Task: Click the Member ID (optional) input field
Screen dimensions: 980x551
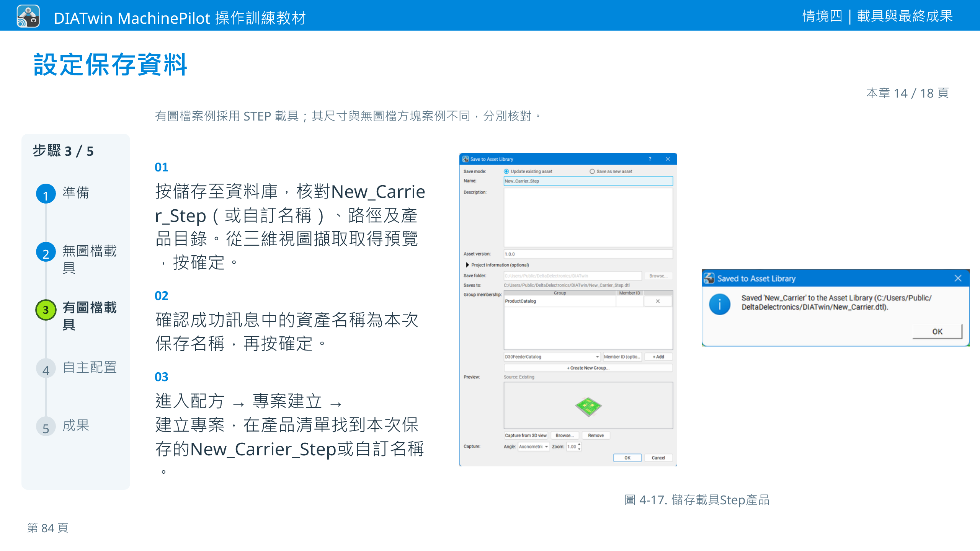Action: (x=622, y=357)
